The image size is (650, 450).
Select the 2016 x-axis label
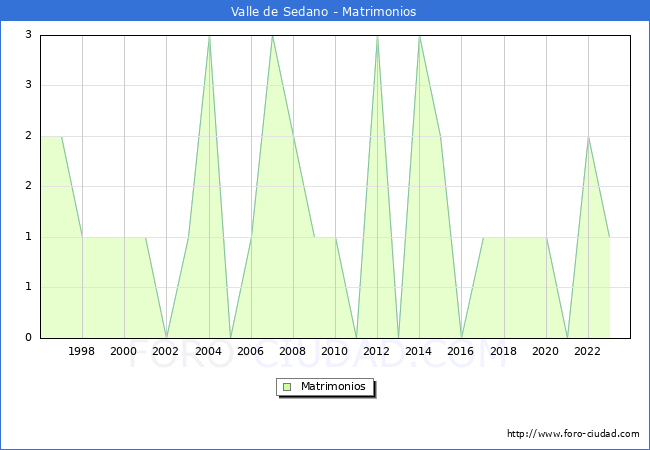[x=461, y=351]
